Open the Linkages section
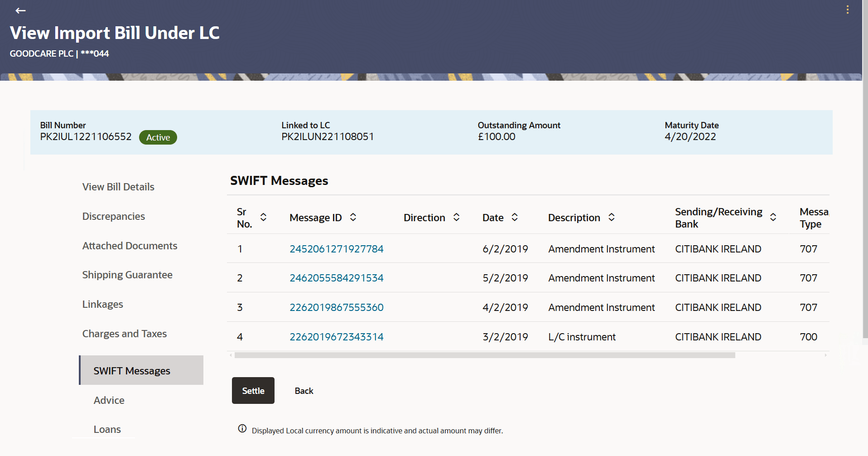Viewport: 868px width, 456px height. pyautogui.click(x=103, y=304)
